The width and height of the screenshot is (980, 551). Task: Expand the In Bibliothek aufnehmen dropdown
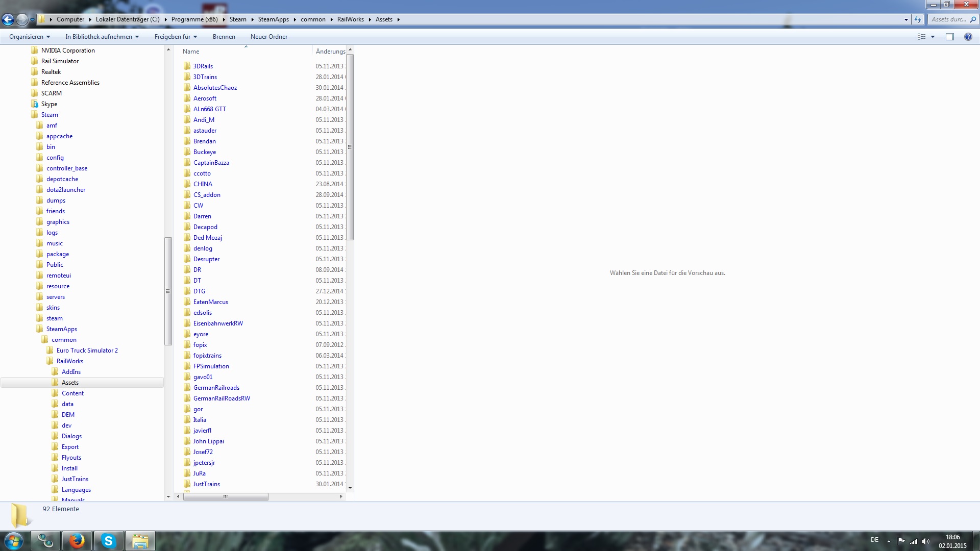[x=102, y=37]
